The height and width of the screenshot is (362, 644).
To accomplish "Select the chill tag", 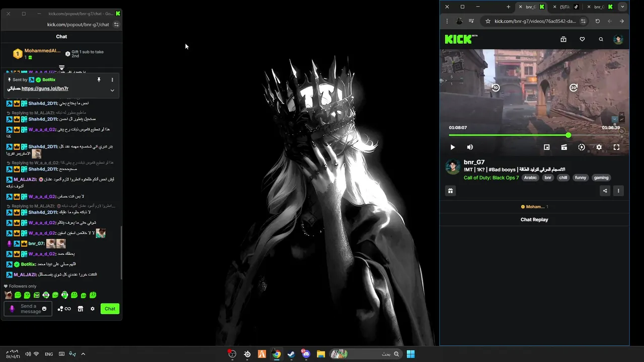I will [563, 177].
